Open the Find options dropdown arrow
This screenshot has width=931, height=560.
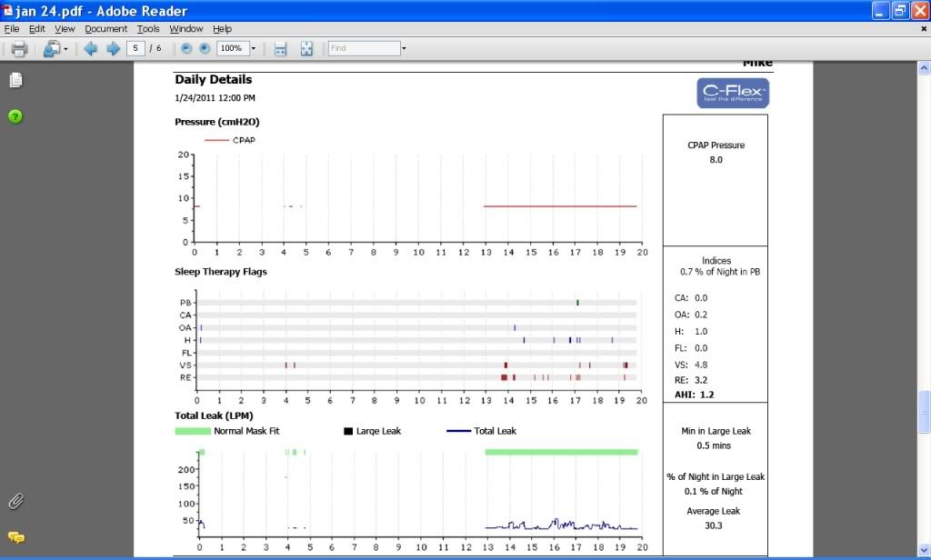404,48
